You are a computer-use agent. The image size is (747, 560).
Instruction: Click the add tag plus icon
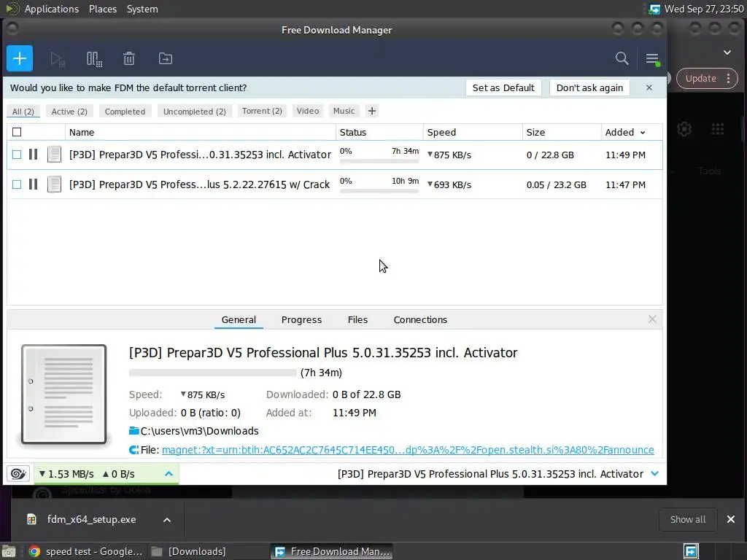click(372, 111)
